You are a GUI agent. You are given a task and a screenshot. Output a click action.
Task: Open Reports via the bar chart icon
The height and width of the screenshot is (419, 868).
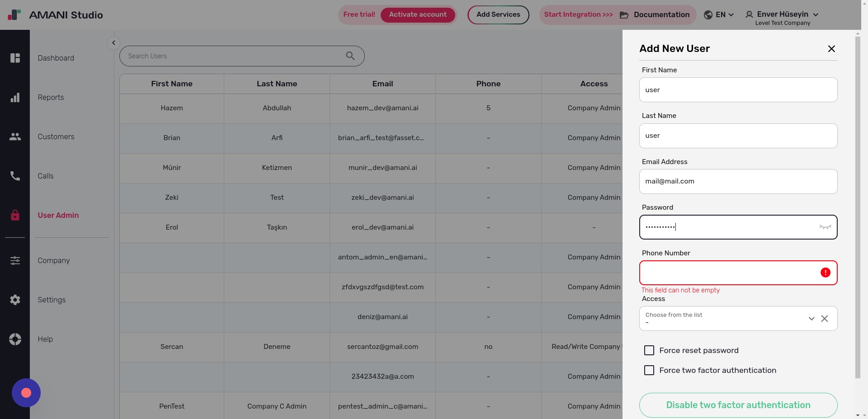pos(15,98)
